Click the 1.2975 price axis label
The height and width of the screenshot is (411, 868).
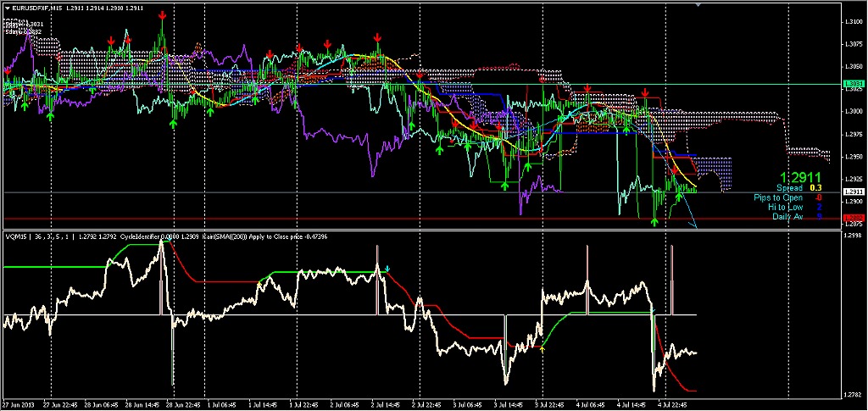tap(852, 135)
